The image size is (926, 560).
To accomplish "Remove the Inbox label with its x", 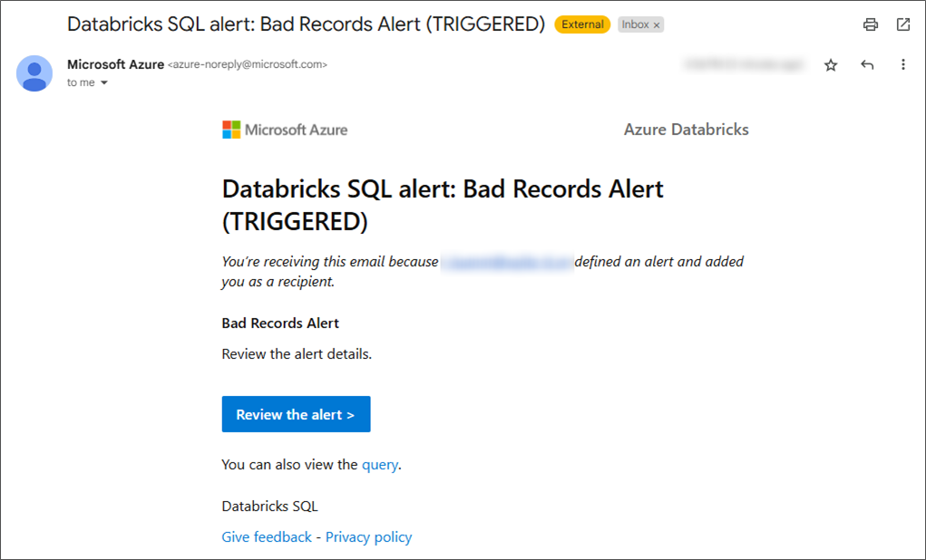I will pos(657,25).
